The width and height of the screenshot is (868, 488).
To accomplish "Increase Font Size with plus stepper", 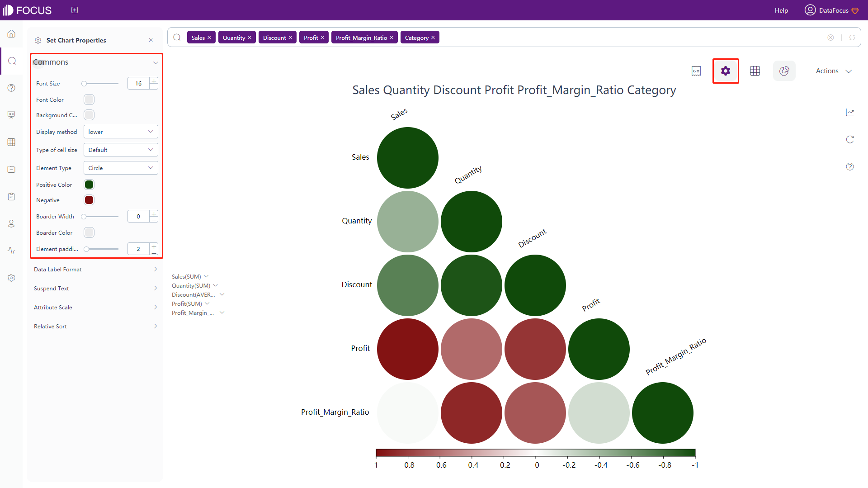I will coord(154,81).
